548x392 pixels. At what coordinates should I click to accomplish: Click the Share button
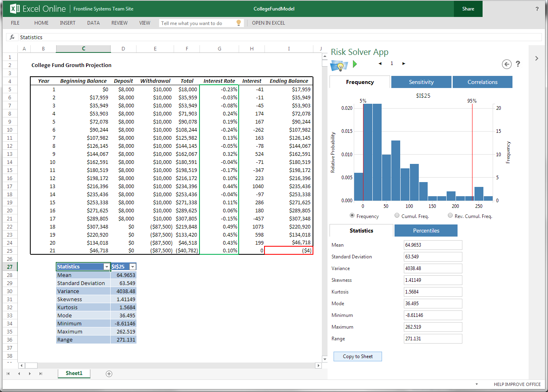click(468, 9)
